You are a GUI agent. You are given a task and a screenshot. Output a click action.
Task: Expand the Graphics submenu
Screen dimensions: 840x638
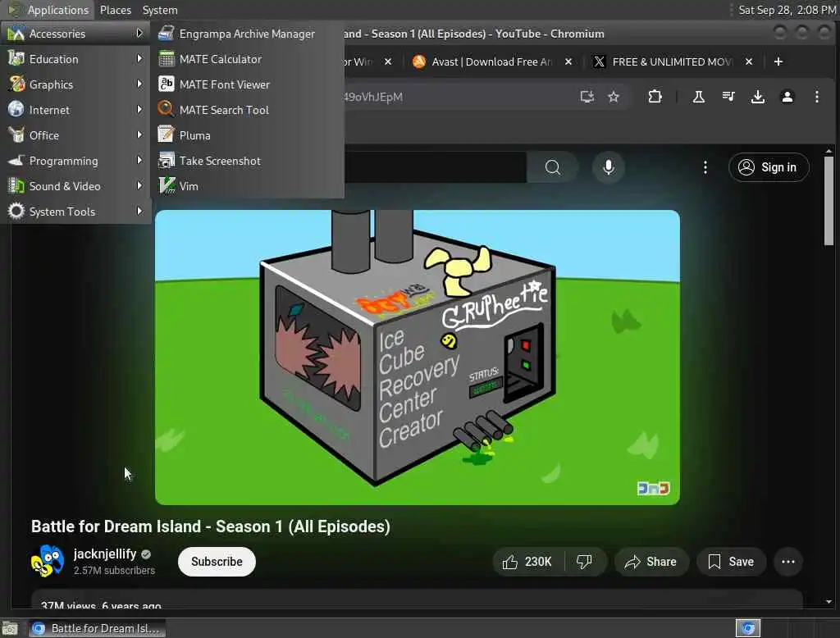tap(75, 84)
